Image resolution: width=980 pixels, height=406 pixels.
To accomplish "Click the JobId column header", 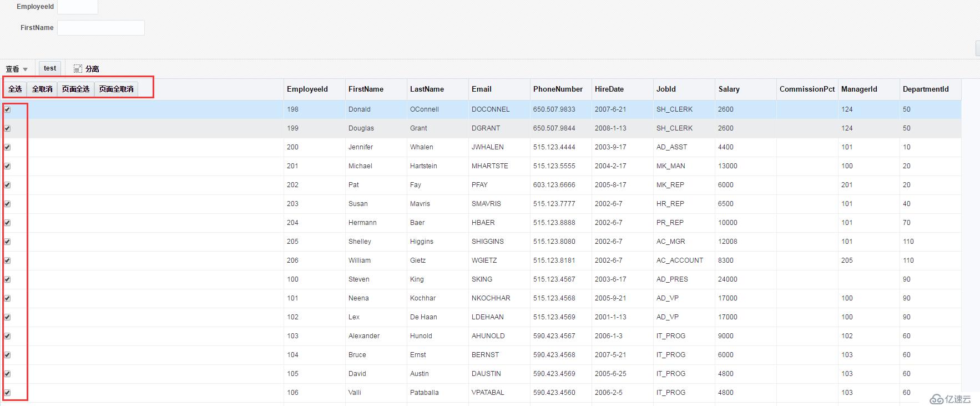I will (x=684, y=89).
